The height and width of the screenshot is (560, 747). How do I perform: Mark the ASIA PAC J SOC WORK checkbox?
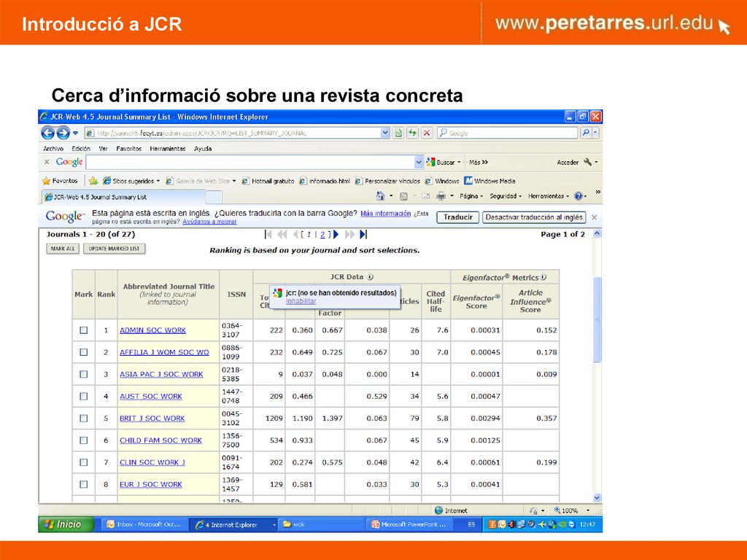click(x=84, y=374)
